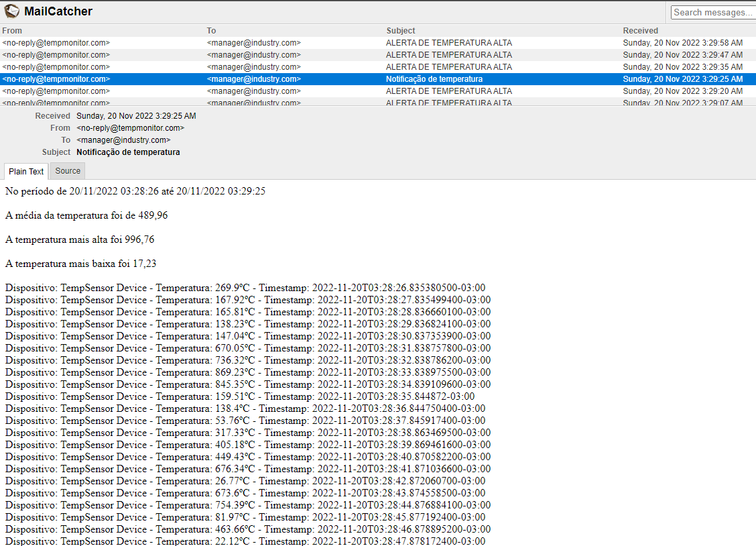The image size is (756, 546).
Task: Click the From column header
Action: coord(12,31)
